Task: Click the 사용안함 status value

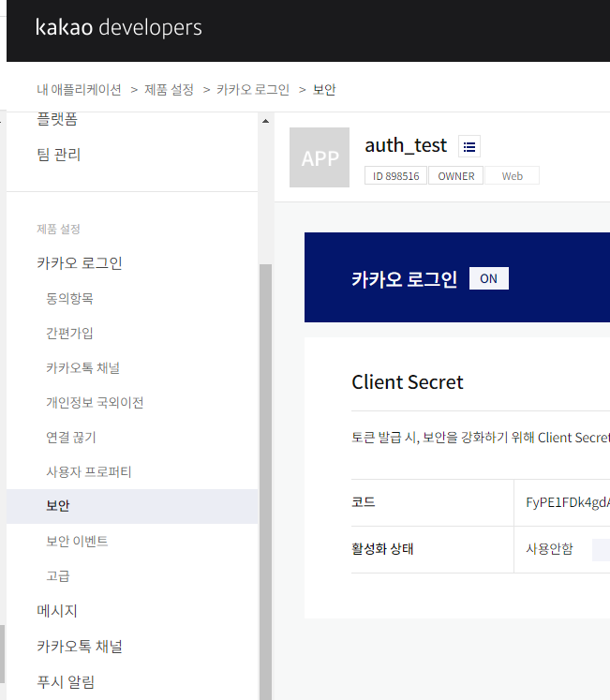Action: tap(549, 548)
